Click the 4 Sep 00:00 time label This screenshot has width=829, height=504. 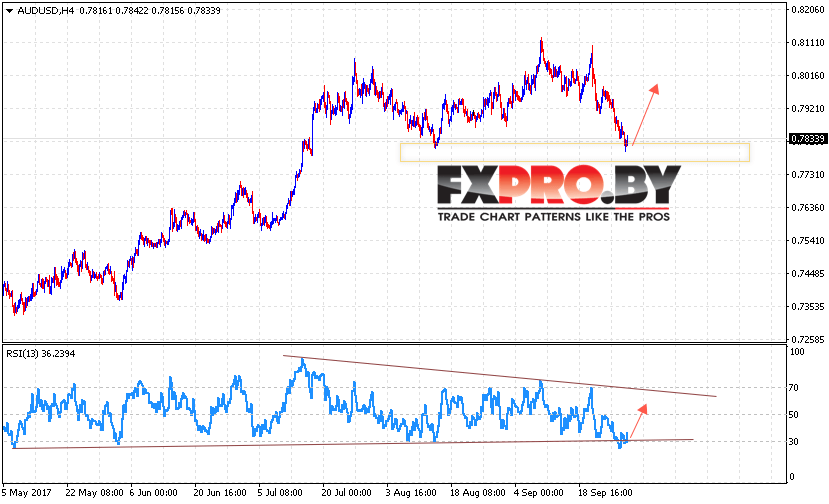(539, 493)
